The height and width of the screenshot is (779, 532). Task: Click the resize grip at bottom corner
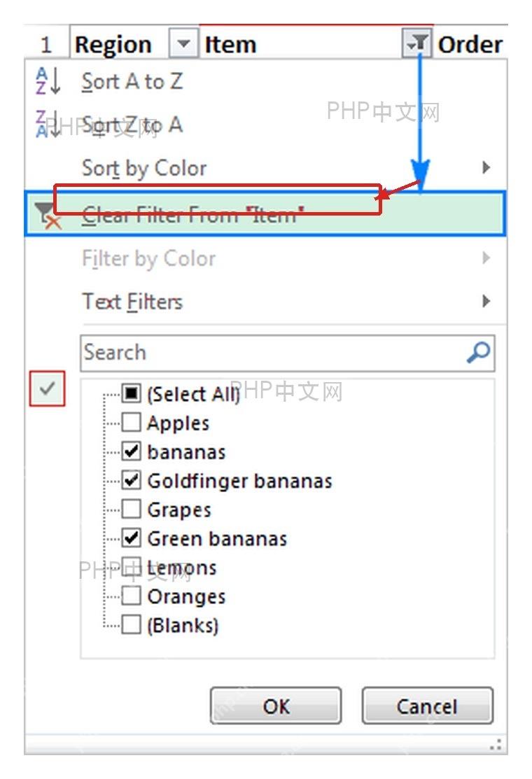(x=496, y=744)
